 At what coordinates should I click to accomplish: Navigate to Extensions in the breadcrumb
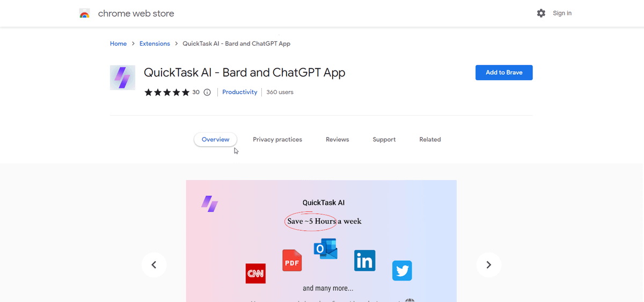pos(155,44)
